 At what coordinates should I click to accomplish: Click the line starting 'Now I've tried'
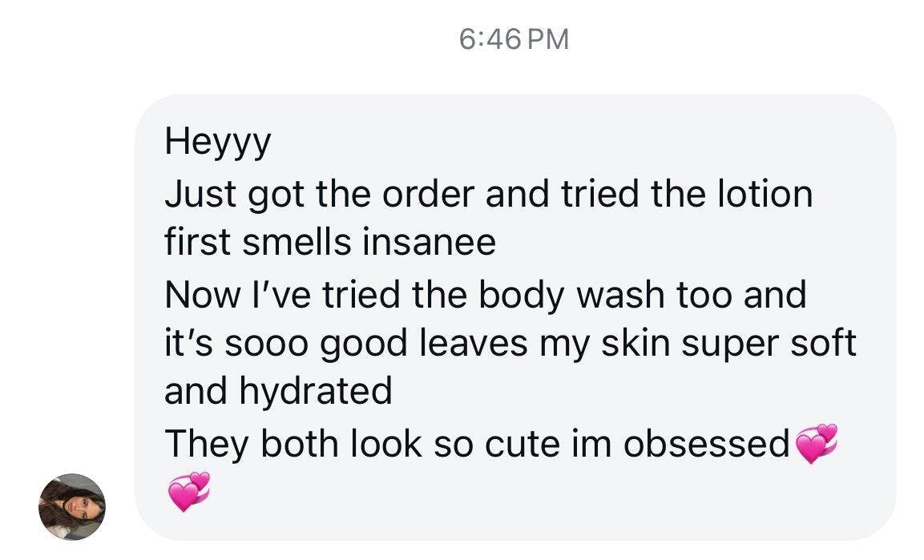coord(486,295)
